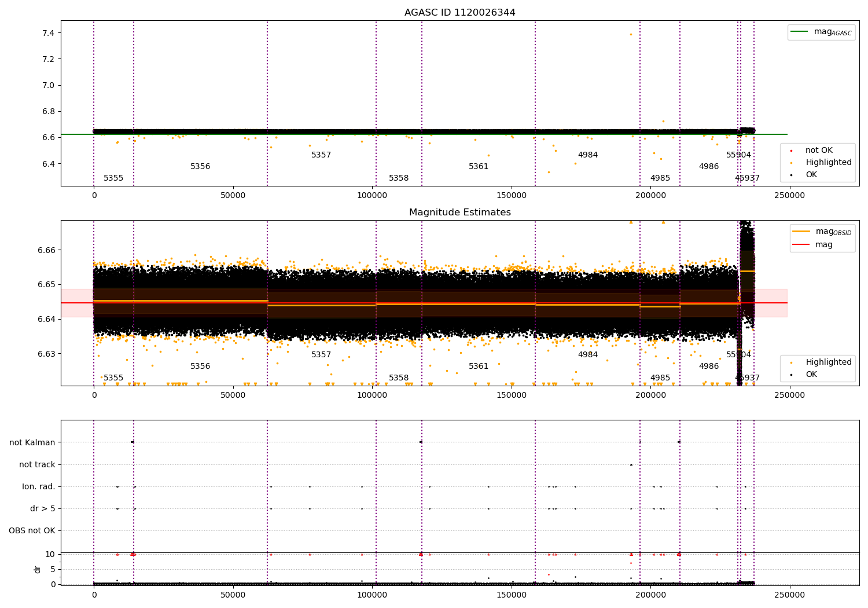
Task: Click OBSID label 4985 in Magnitude Estimates panel
Action: [660, 378]
